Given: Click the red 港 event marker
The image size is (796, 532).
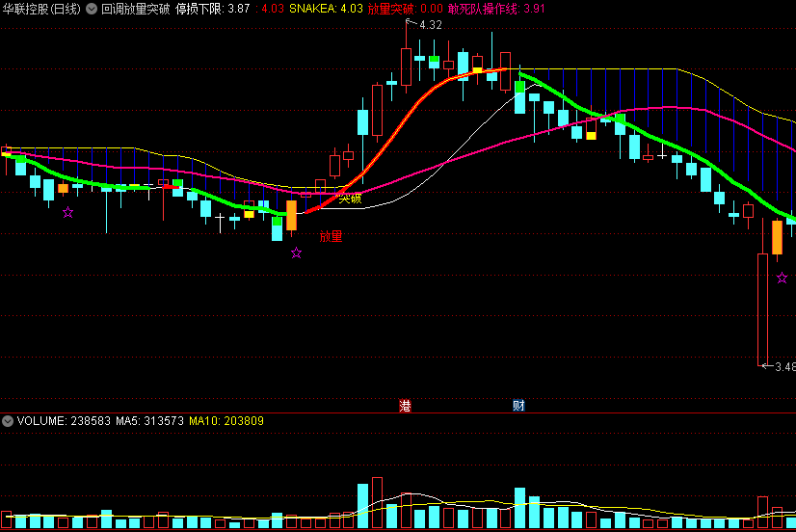Looking at the screenshot, I should click(x=405, y=406).
